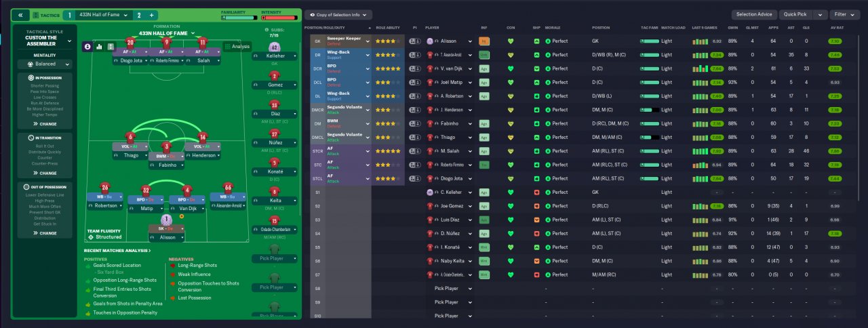
Task: Select the bar-chart stats view icon above the pitch
Action: click(x=99, y=47)
